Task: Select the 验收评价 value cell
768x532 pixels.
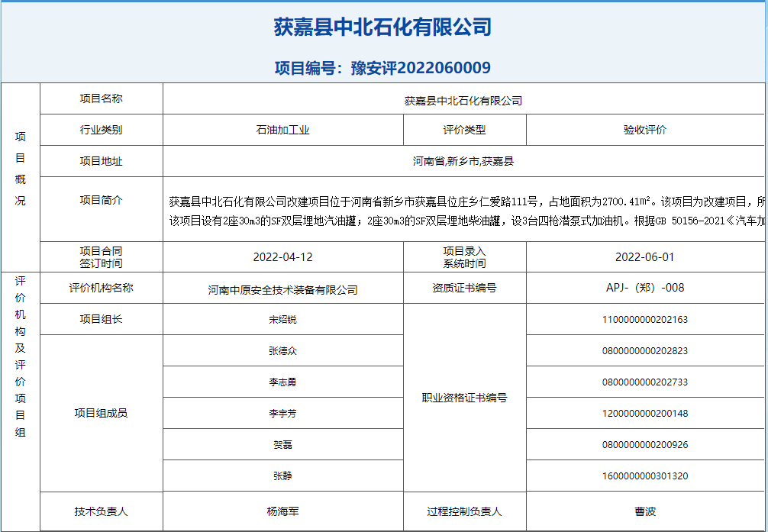Action: click(645, 130)
